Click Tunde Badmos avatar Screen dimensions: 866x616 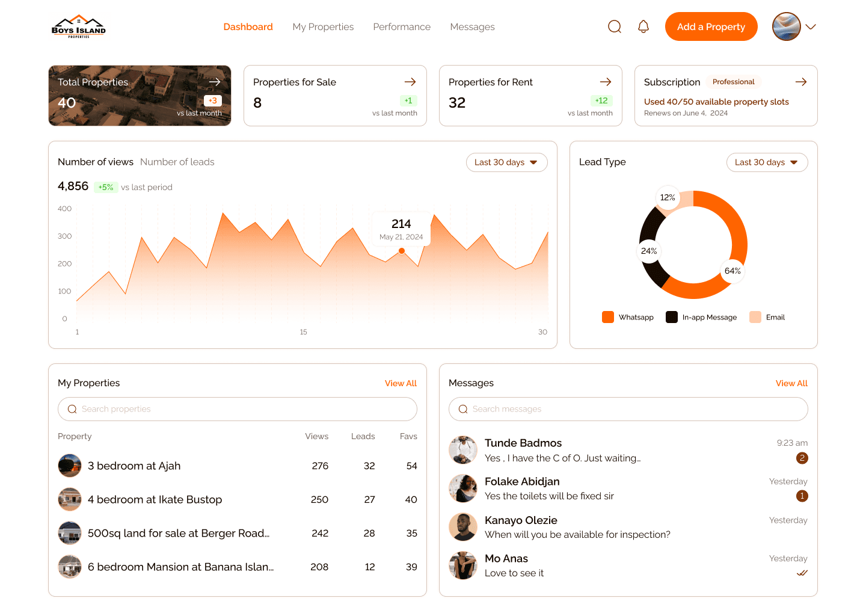(x=463, y=450)
